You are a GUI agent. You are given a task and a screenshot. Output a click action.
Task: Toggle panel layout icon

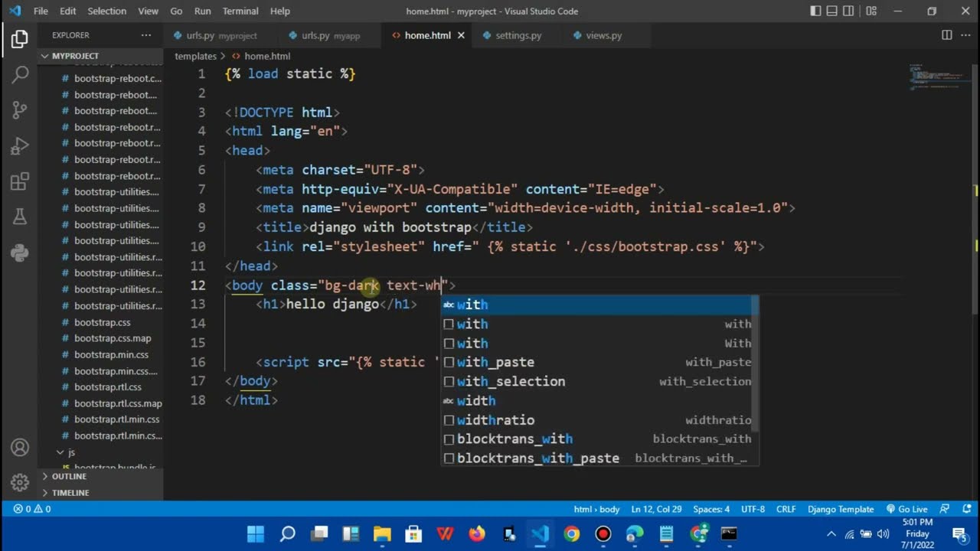[x=832, y=11]
